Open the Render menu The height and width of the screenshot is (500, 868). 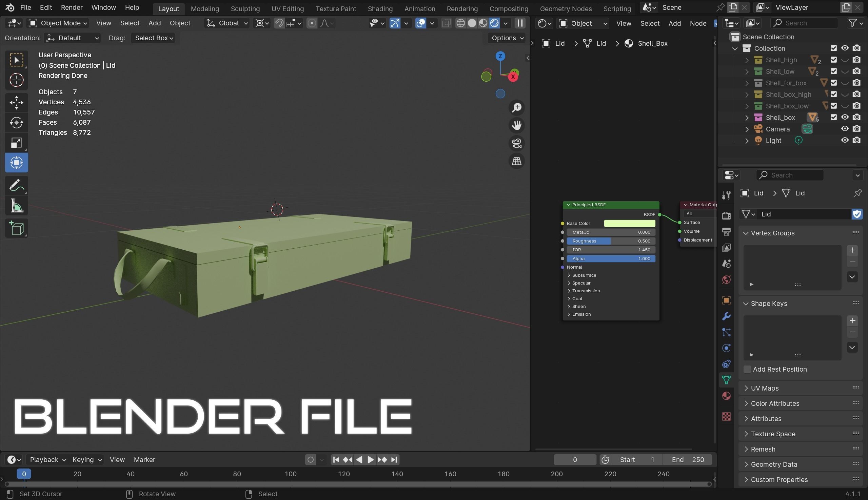point(72,7)
